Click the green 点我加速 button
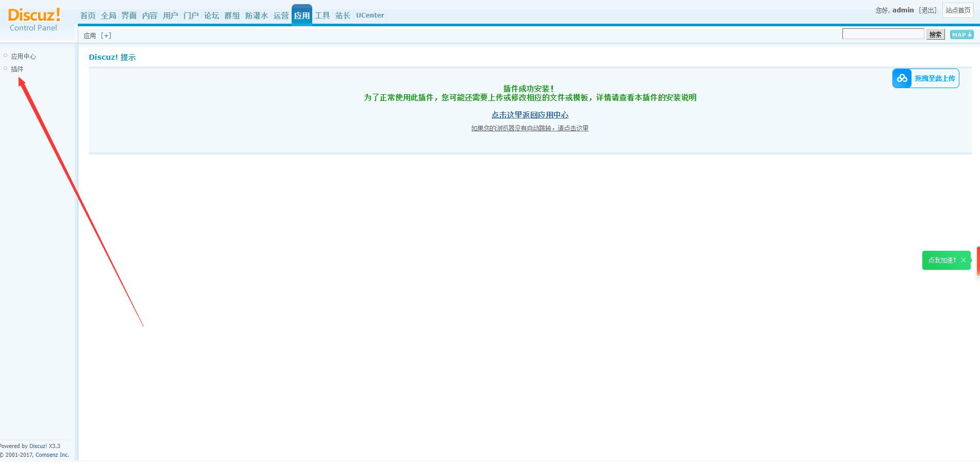Image resolution: width=980 pixels, height=464 pixels. coord(941,260)
